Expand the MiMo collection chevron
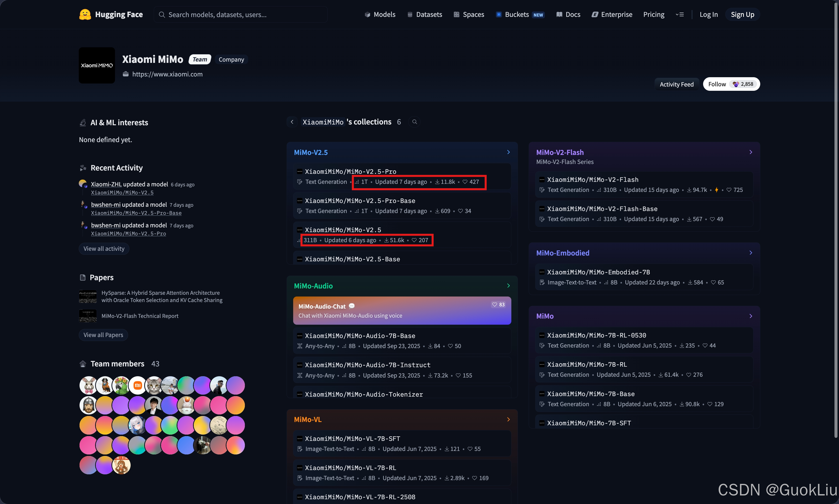Viewport: 839px width, 504px height. (751, 316)
